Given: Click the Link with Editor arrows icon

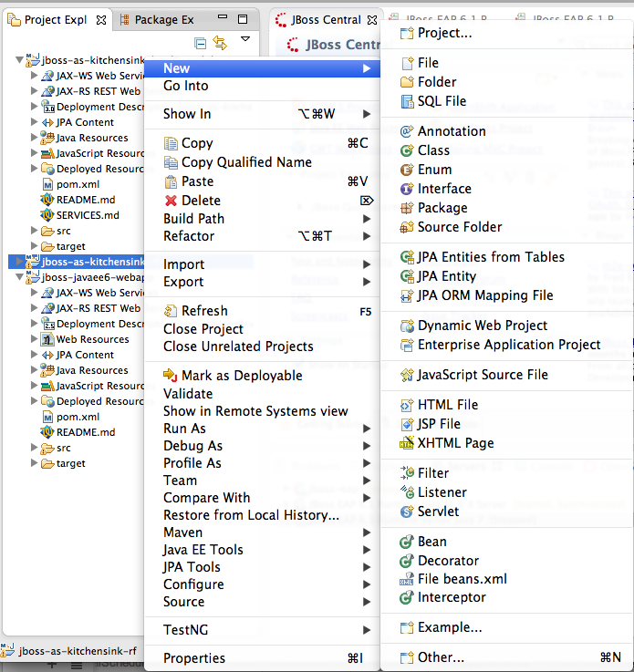Looking at the screenshot, I should (x=220, y=43).
